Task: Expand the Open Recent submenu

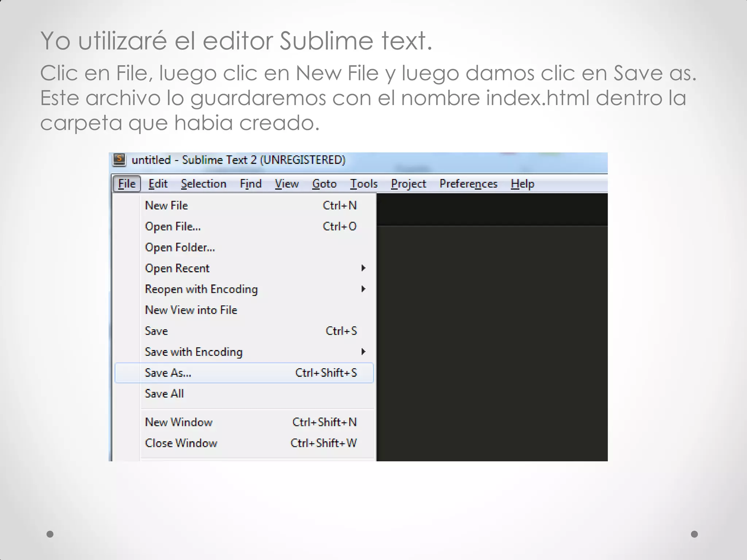Action: coord(244,268)
